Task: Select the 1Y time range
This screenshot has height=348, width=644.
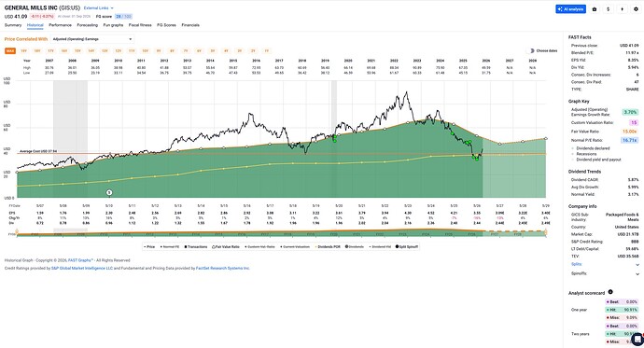Action: pyautogui.click(x=267, y=51)
